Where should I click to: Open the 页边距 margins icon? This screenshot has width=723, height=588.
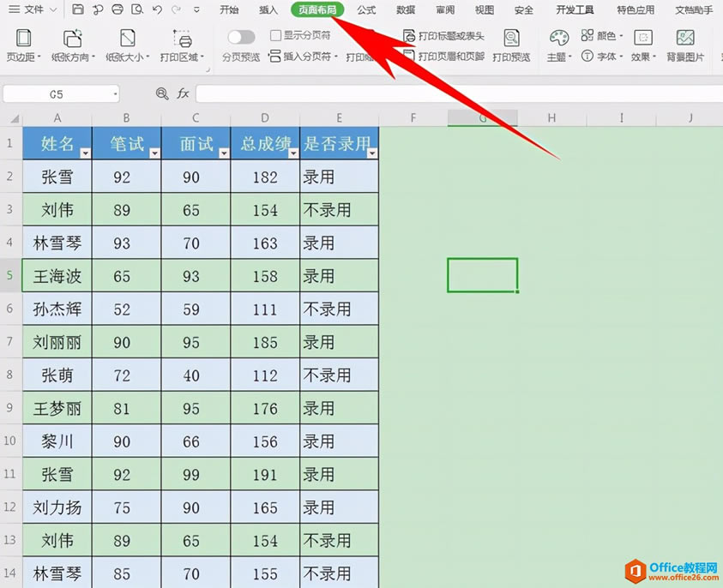[x=23, y=39]
